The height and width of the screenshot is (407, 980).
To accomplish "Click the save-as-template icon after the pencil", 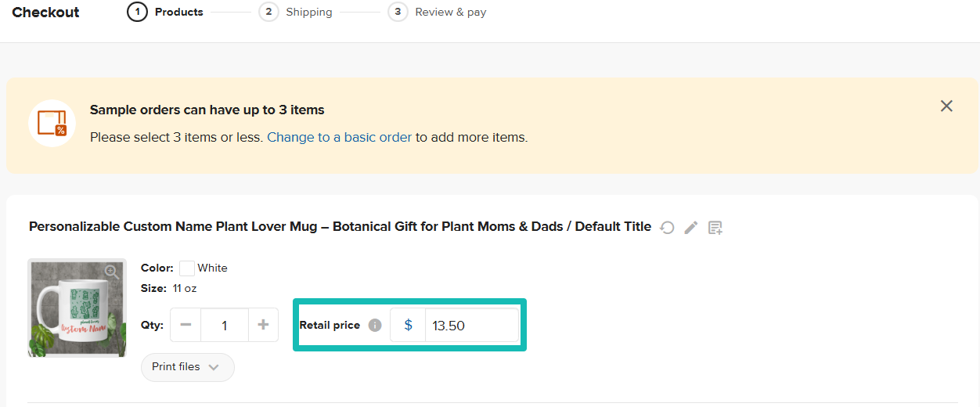I will coord(715,228).
